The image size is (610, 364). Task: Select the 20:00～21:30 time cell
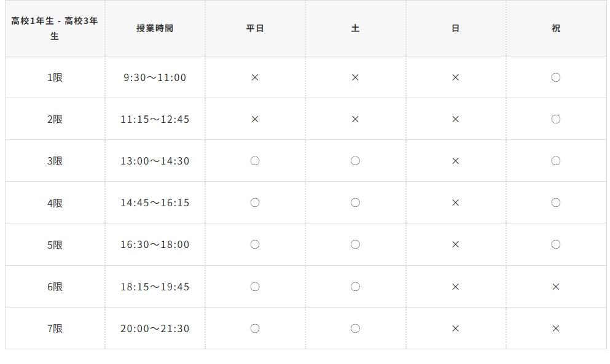pyautogui.click(x=155, y=328)
